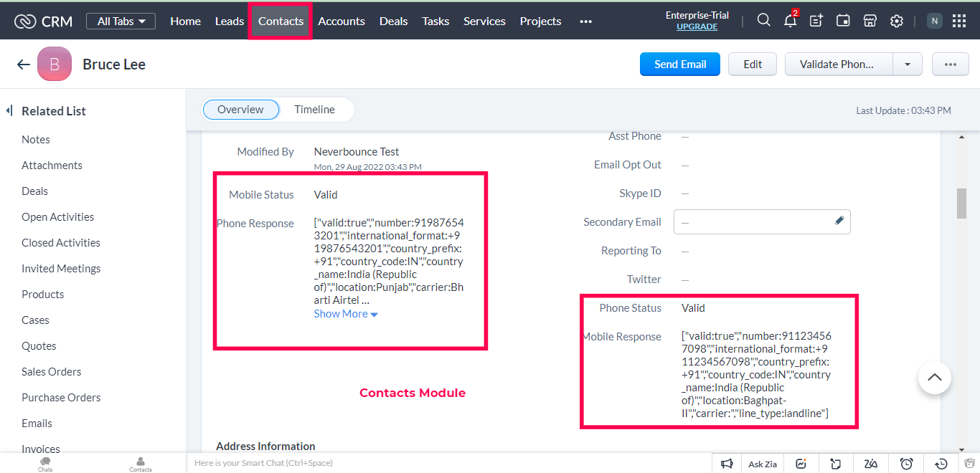Switch to Timeline view
The width and height of the screenshot is (980, 473).
click(314, 110)
